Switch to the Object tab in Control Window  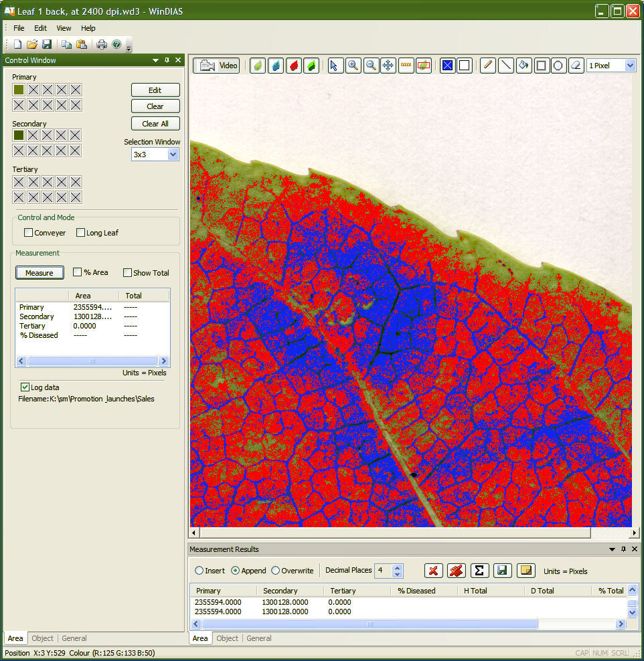click(x=42, y=638)
